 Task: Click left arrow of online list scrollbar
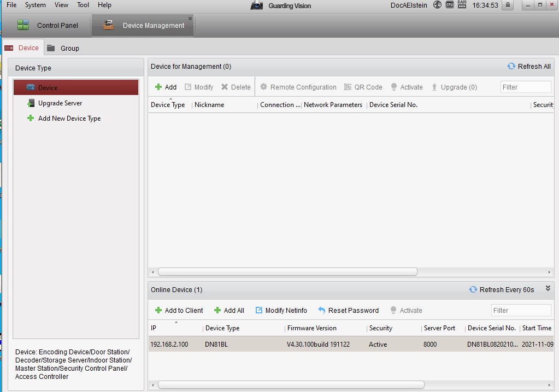[x=153, y=385]
